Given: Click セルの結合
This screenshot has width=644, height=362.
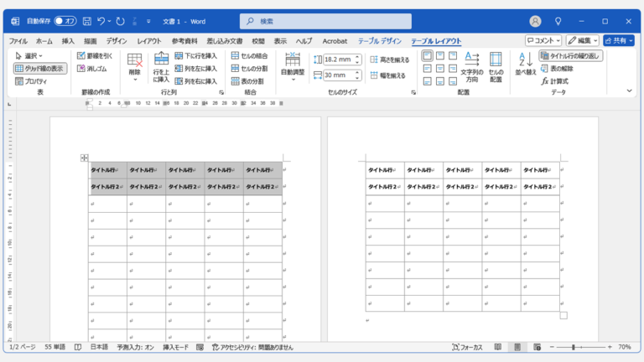Looking at the screenshot, I should pyautogui.click(x=249, y=56).
